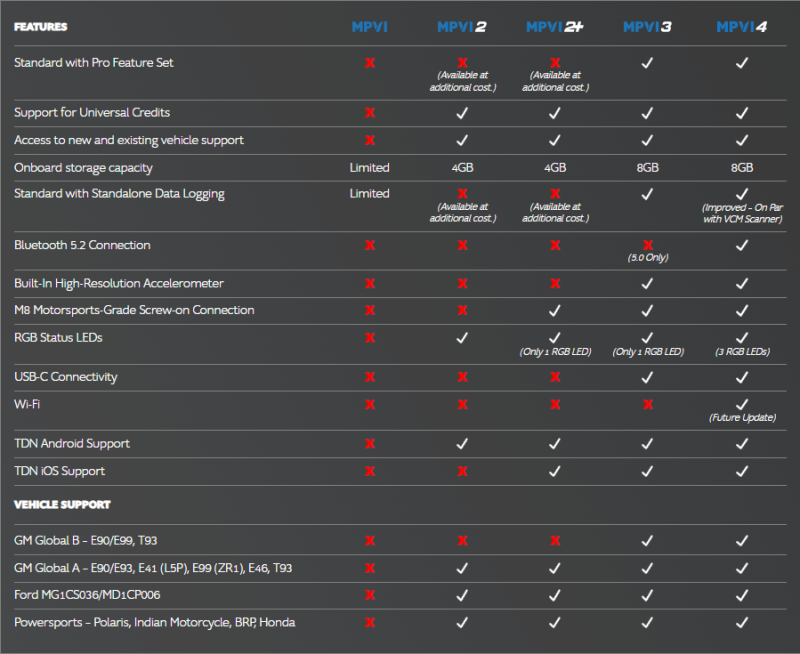Click the MPVI4 column header logo
800x654 pixels.
[x=741, y=26]
